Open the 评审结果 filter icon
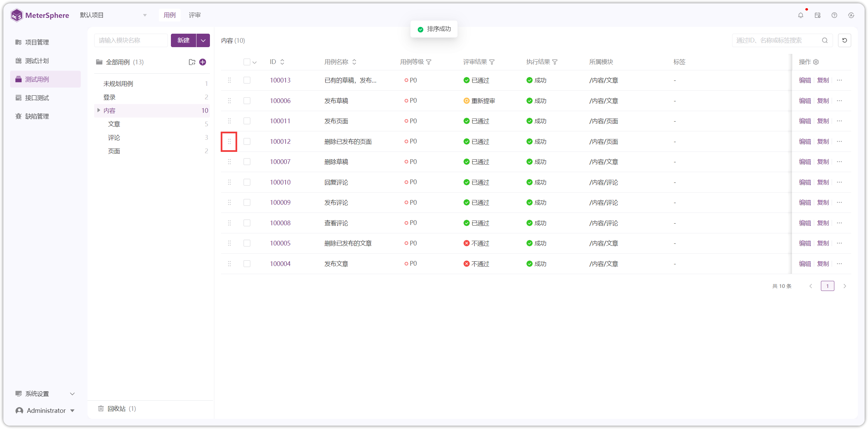The image size is (868, 429). 492,62
